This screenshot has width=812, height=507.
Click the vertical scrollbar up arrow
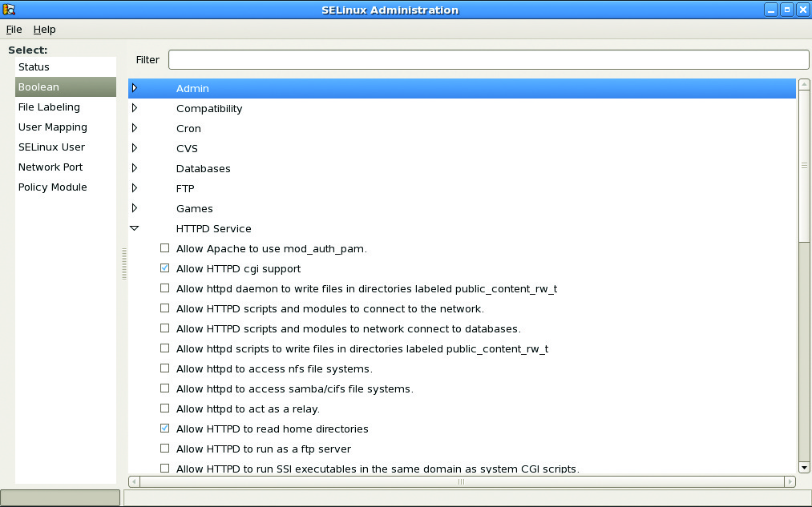point(804,84)
